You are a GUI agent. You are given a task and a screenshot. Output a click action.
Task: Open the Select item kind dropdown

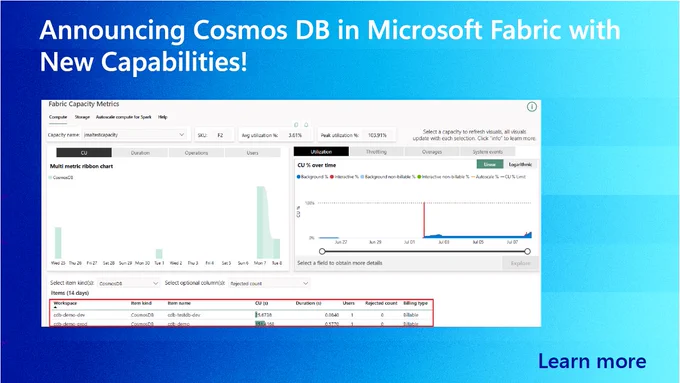(128, 283)
